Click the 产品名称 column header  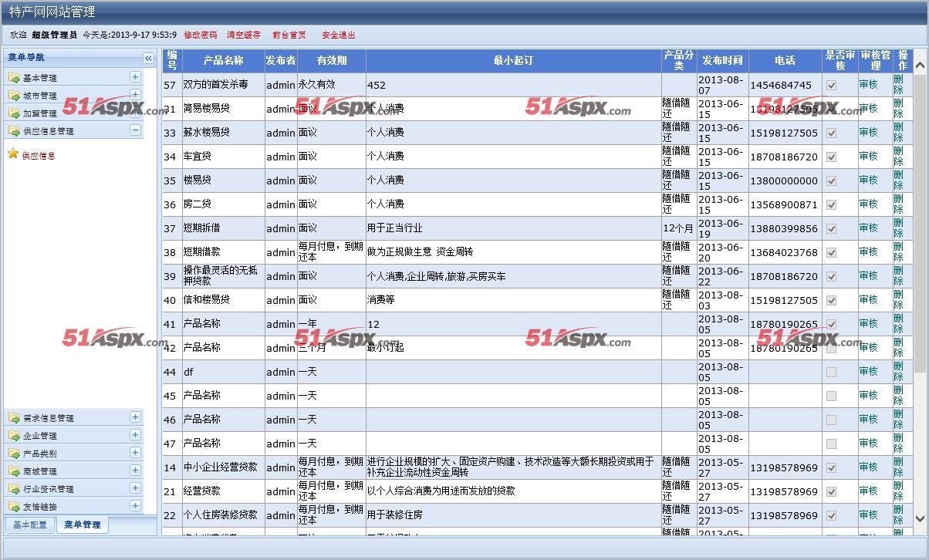coord(223,60)
